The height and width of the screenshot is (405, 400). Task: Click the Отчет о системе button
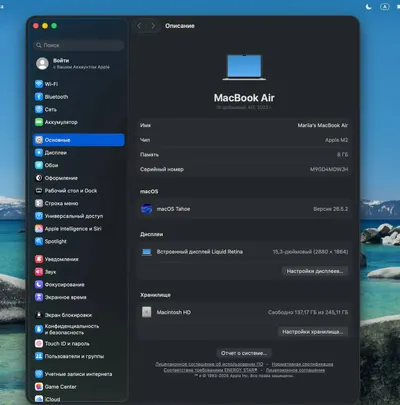(x=244, y=353)
